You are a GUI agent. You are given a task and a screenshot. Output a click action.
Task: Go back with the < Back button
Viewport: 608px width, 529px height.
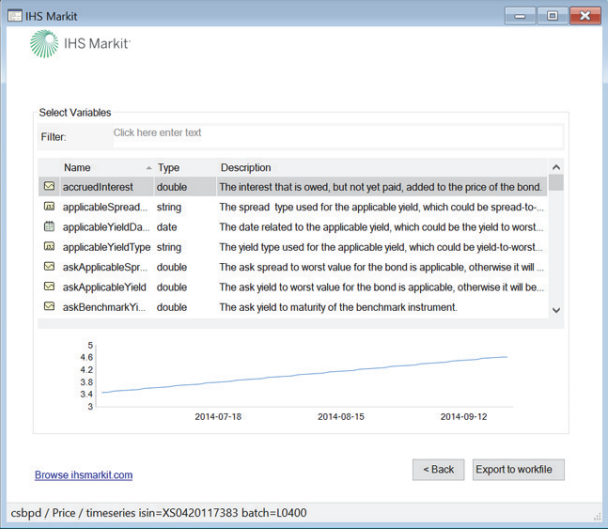(438, 470)
